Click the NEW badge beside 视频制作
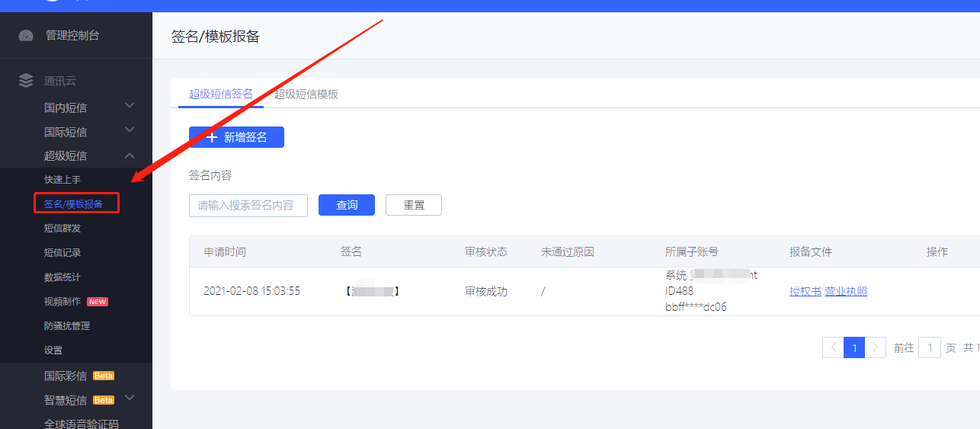The height and width of the screenshot is (429, 980). pos(98,302)
